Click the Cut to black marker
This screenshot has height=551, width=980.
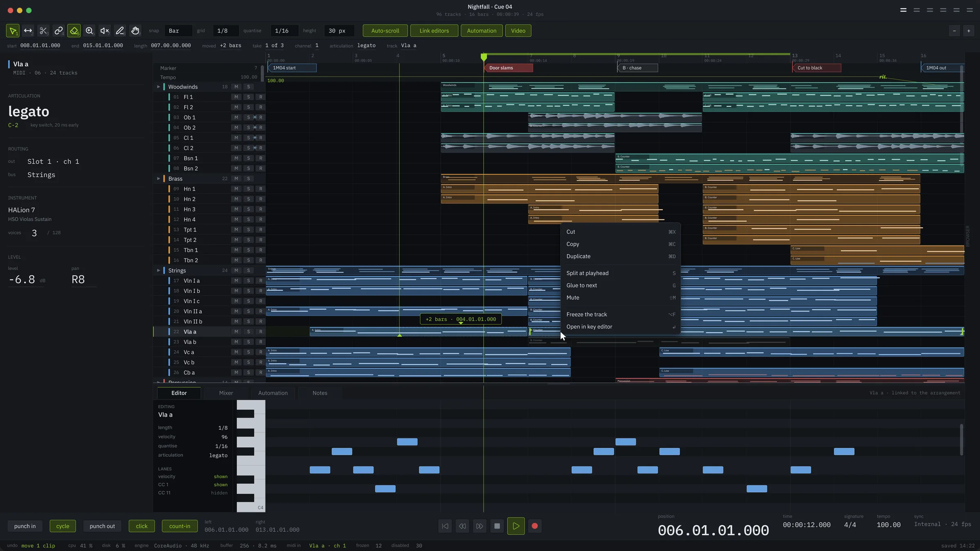coord(817,68)
